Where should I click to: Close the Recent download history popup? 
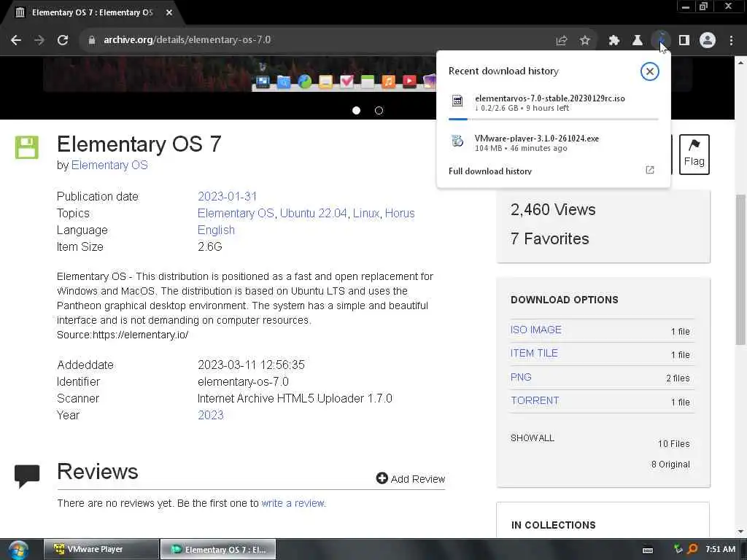(650, 71)
